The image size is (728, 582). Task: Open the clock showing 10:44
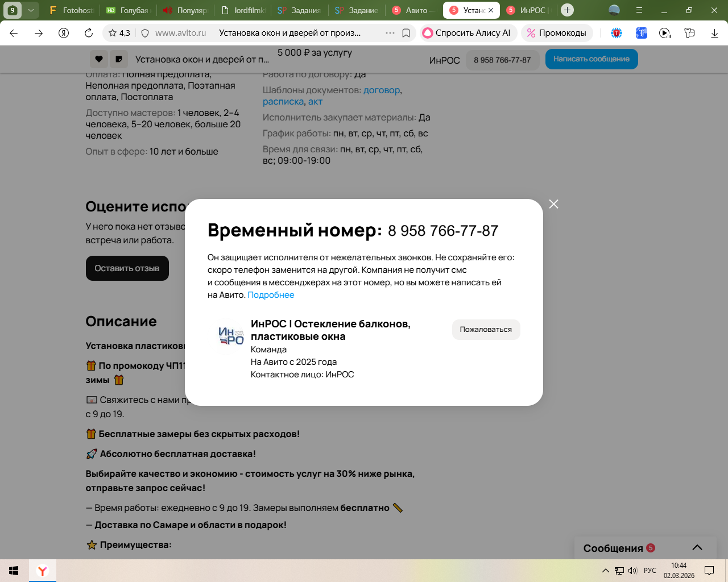pyautogui.click(x=679, y=571)
